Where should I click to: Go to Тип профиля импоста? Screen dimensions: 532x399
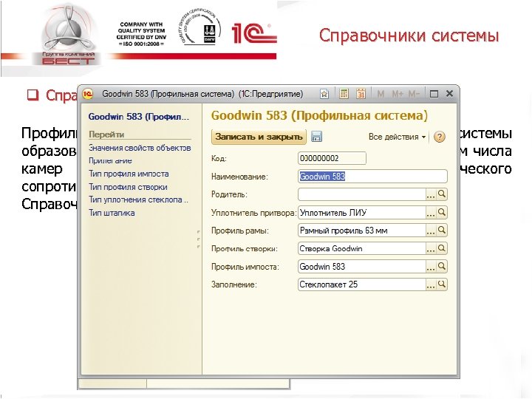[x=129, y=174]
